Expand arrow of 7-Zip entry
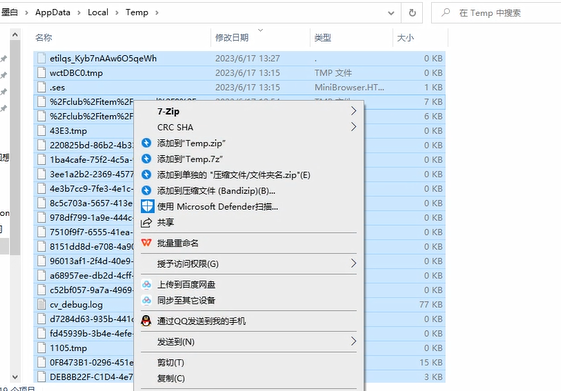Viewport: 561px width, 391px height. coord(353,111)
